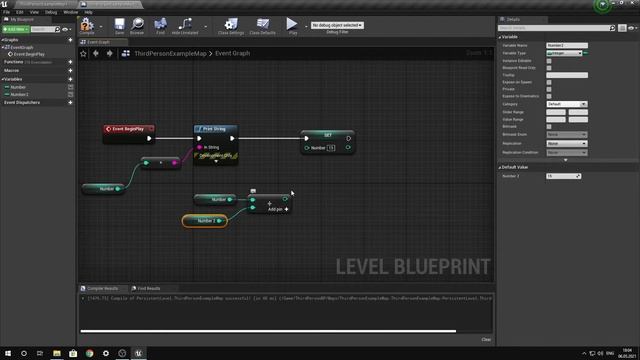Open the View menu
The height and width of the screenshot is (360, 640).
pos(34,12)
